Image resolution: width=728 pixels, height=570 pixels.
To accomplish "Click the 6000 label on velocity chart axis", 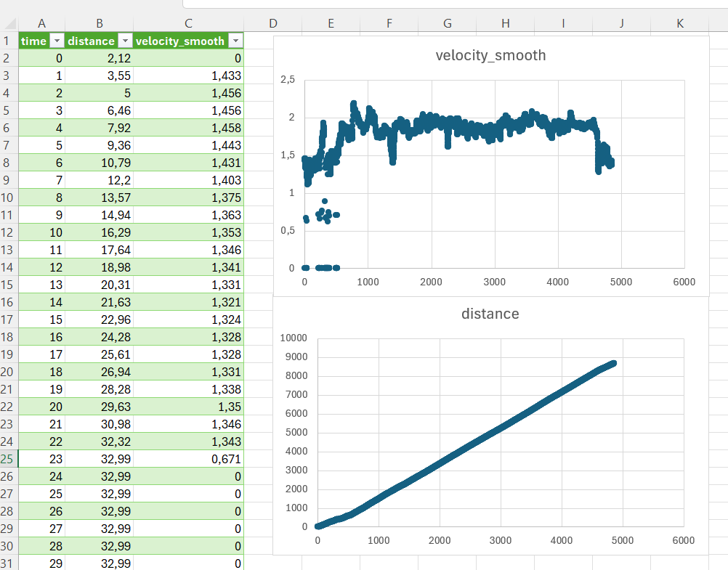I will [x=684, y=282].
